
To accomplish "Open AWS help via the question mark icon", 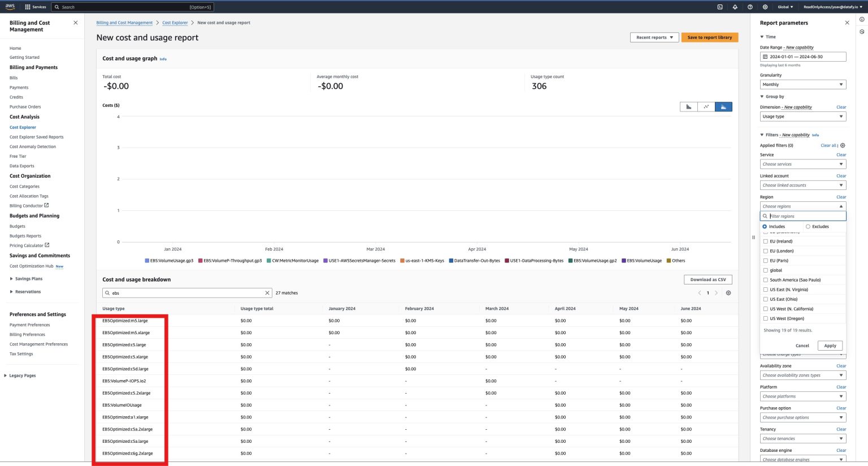I will [x=749, y=7].
